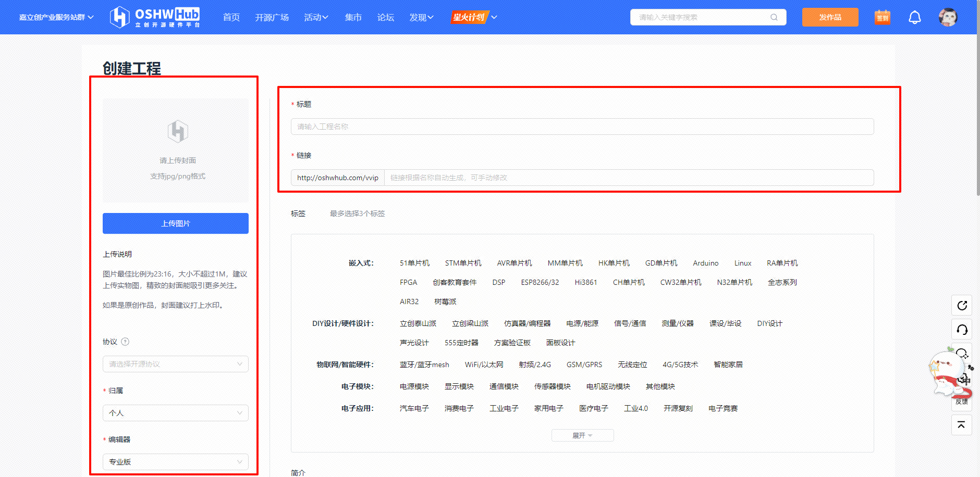Select the 仿真器/编程器 tag
Viewport: 980px width, 477px height.
(528, 323)
